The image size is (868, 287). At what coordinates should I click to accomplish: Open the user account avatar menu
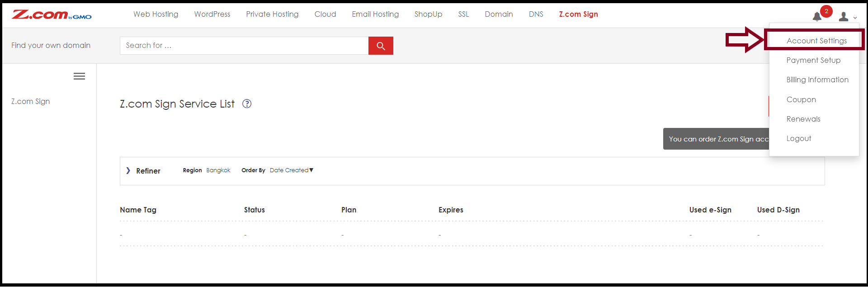tap(844, 17)
